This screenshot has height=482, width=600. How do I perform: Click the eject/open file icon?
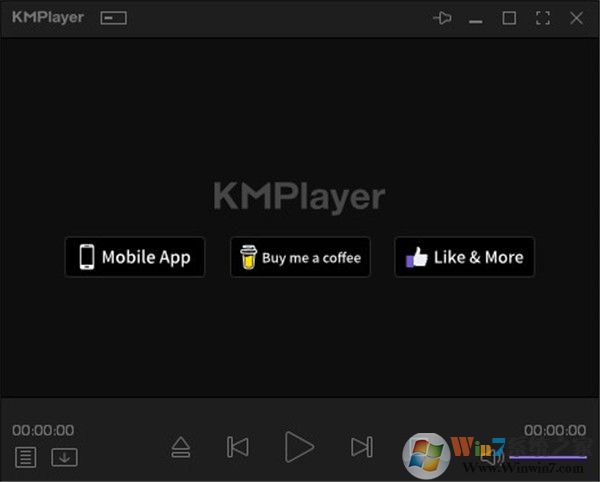[181, 447]
